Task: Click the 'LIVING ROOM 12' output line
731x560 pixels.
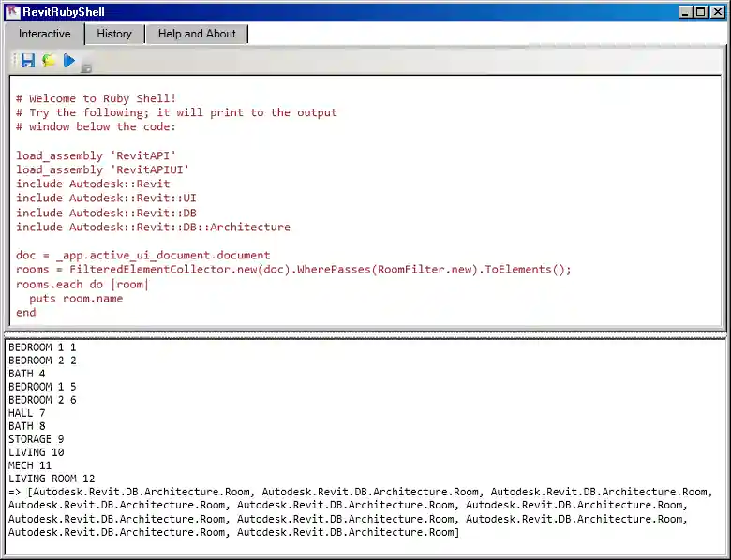Action: point(52,479)
